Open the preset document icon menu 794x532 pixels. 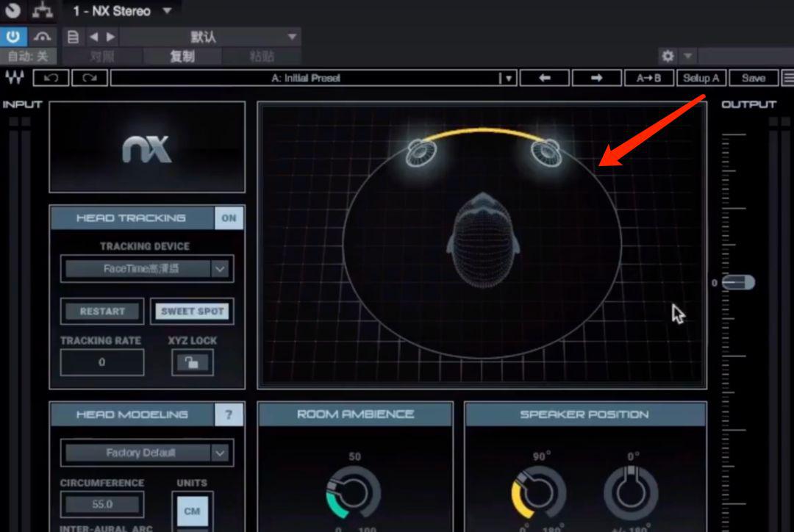[73, 37]
